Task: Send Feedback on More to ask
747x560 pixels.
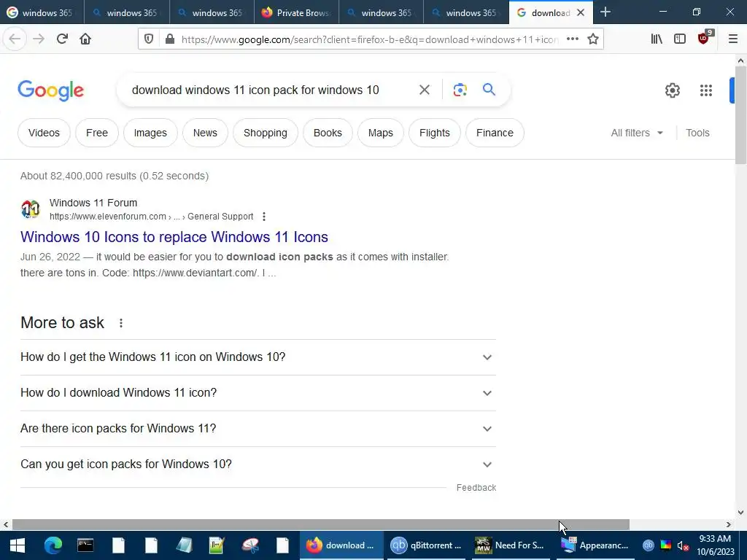Action: pos(476,488)
